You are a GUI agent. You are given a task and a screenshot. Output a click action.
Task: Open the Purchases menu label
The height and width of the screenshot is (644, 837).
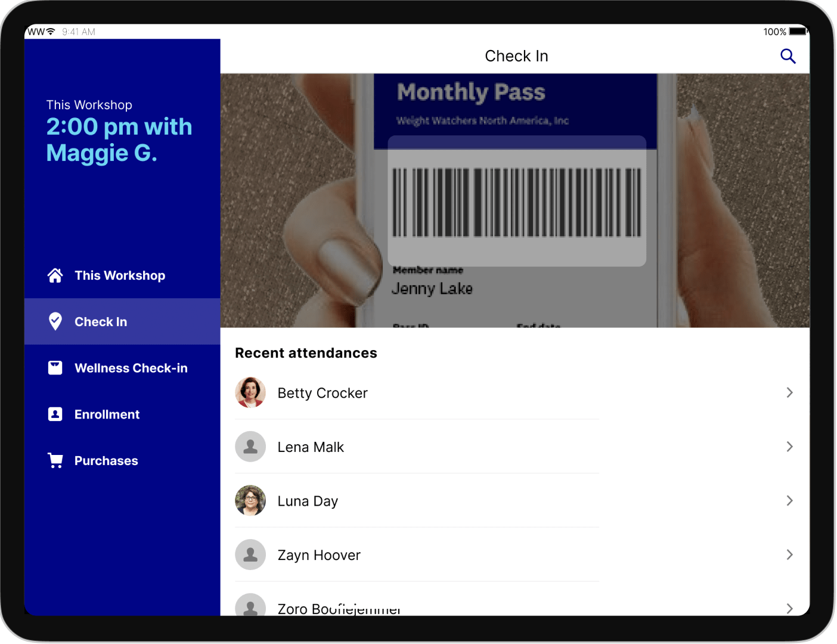[x=106, y=461]
